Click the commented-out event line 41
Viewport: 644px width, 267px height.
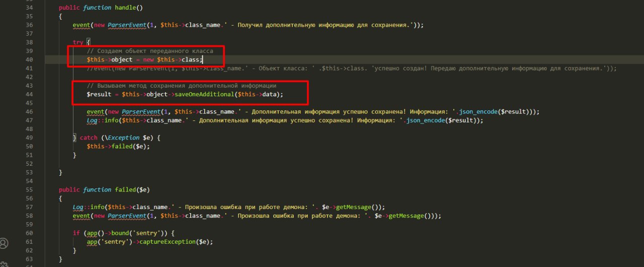pos(351,69)
